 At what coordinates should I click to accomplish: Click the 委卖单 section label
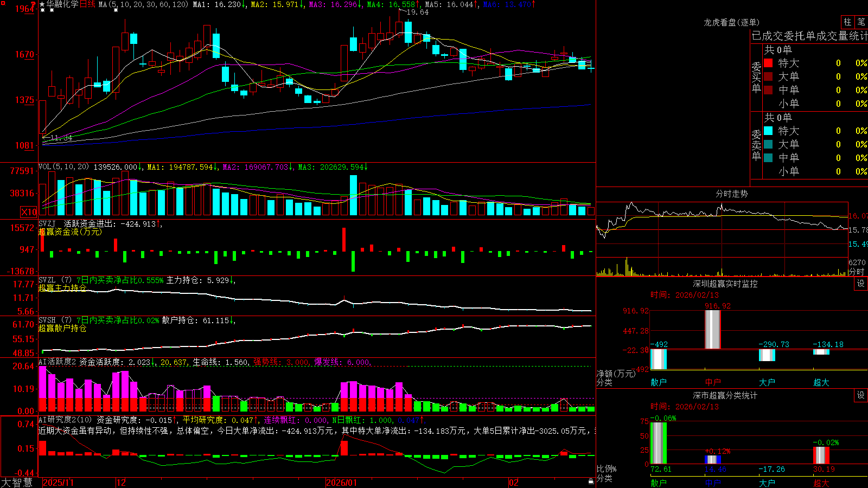tap(756, 145)
